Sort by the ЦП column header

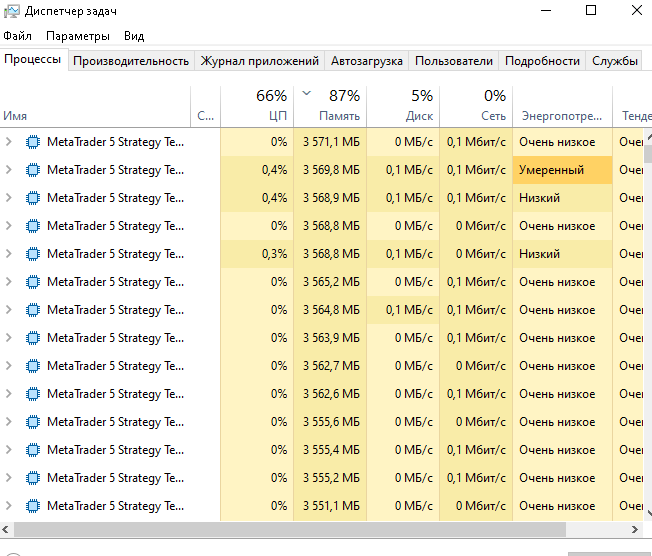tap(257, 106)
